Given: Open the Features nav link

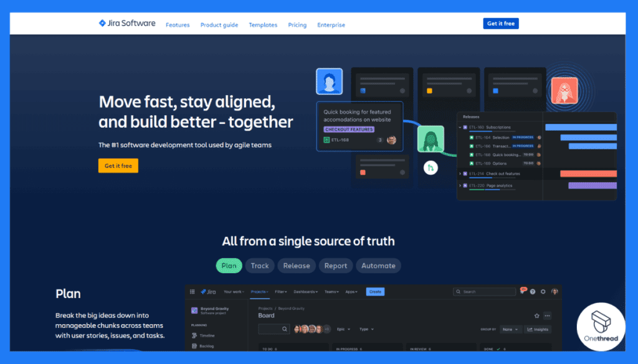Looking at the screenshot, I should (178, 25).
